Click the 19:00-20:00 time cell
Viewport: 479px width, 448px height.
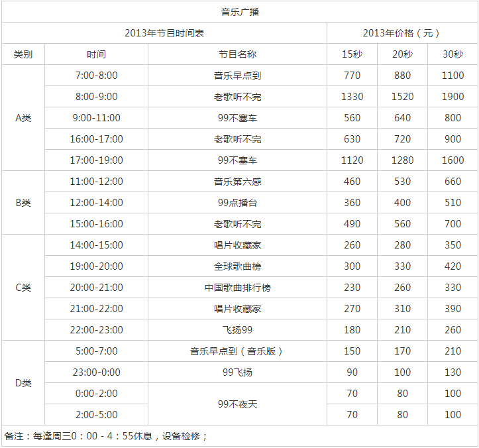click(x=96, y=266)
